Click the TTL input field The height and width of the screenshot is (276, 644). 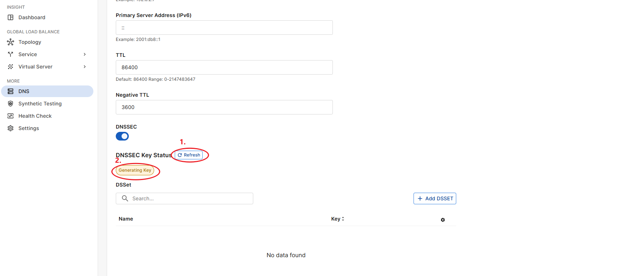point(224,67)
